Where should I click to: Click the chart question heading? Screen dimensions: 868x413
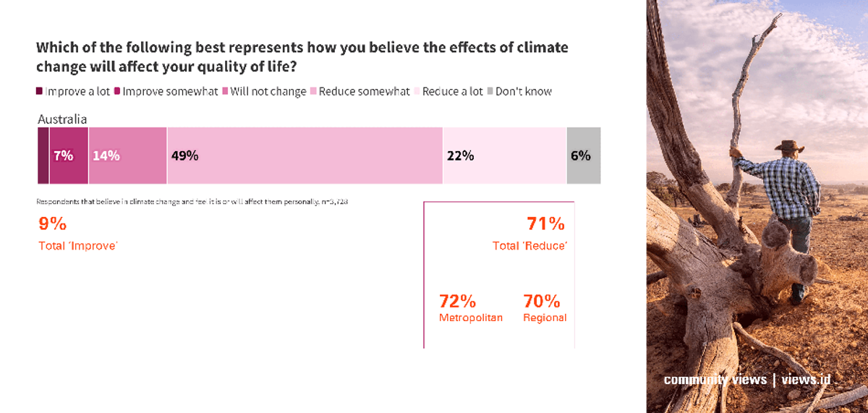pyautogui.click(x=302, y=56)
